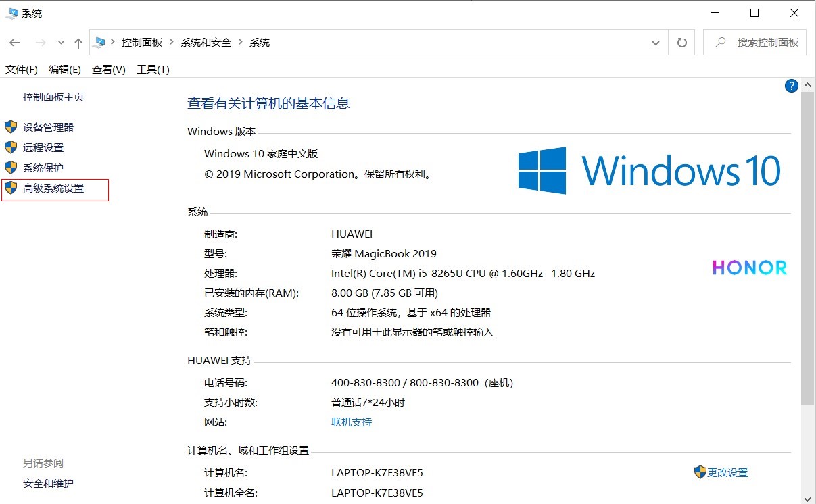Maximize the 系统 window
The width and height of the screenshot is (816, 504).
[755, 13]
